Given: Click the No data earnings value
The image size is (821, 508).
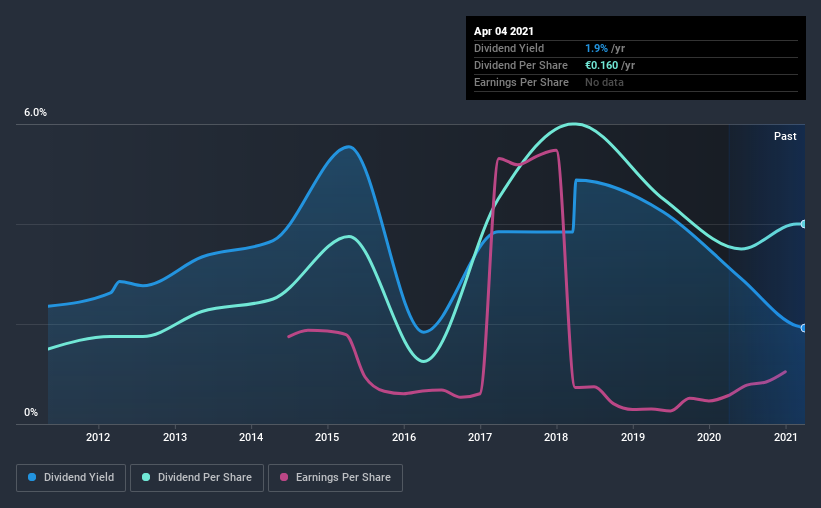Looking at the screenshot, I should [604, 82].
